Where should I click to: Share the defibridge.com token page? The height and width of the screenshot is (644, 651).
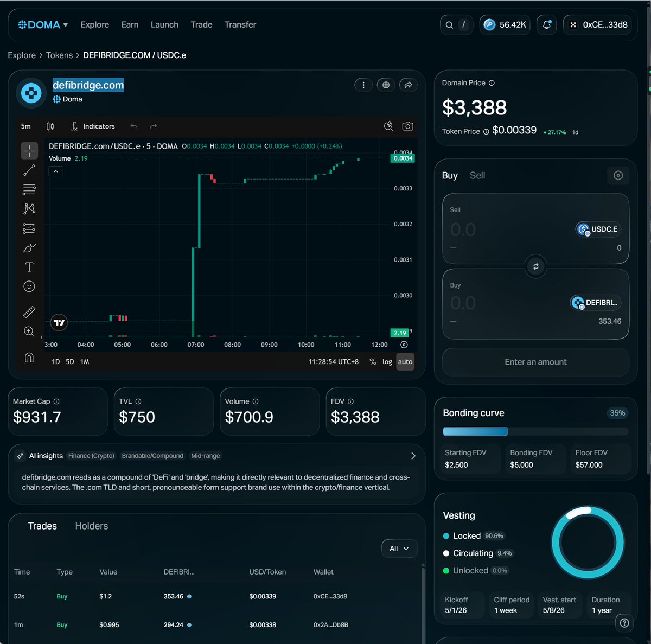[x=408, y=85]
